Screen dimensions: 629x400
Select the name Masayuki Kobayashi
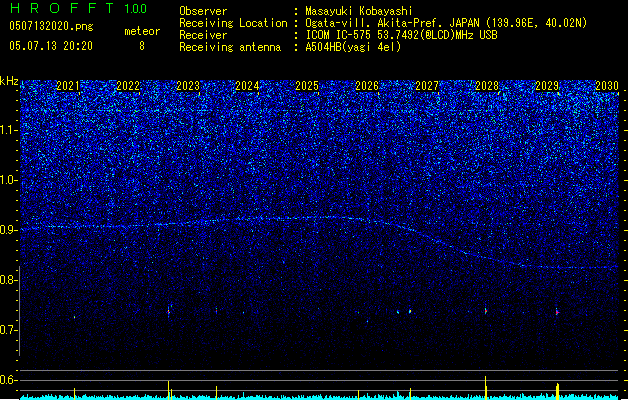(359, 11)
